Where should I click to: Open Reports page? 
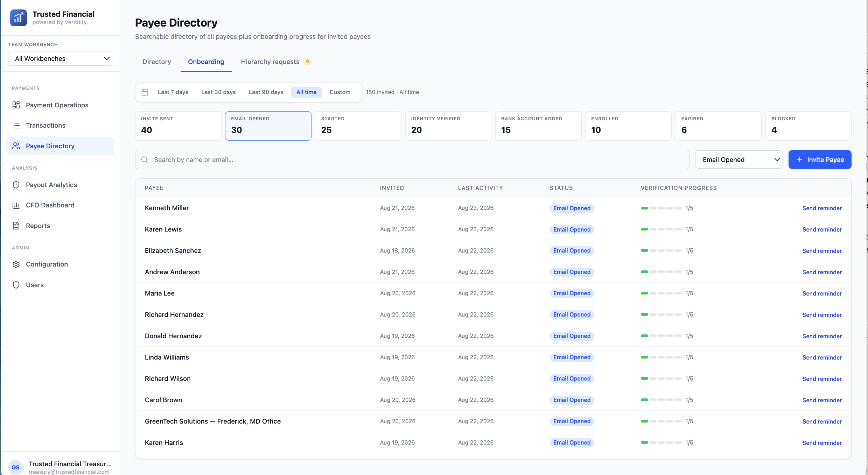[60, 226]
